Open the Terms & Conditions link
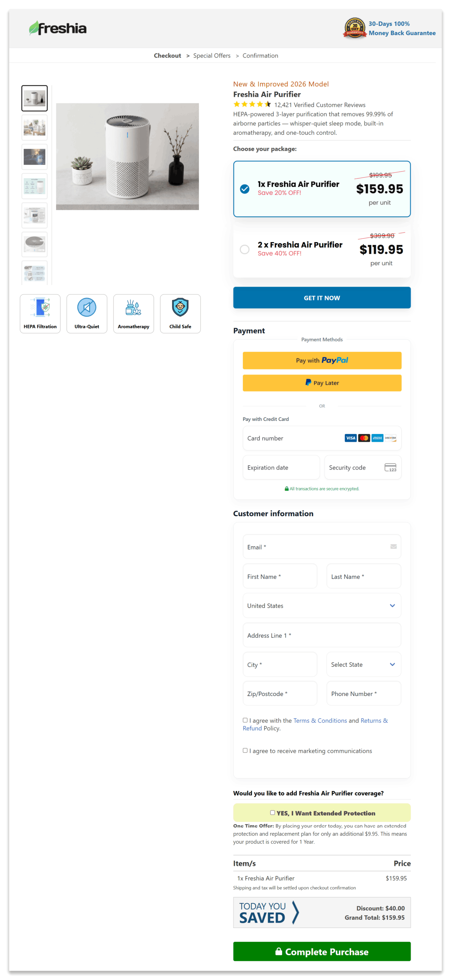Viewport: 451px width, 980px height. (x=320, y=720)
